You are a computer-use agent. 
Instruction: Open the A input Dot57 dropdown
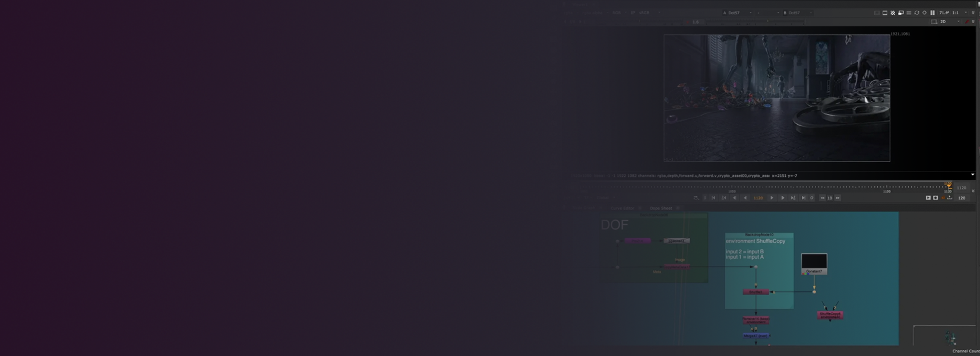pyautogui.click(x=738, y=12)
